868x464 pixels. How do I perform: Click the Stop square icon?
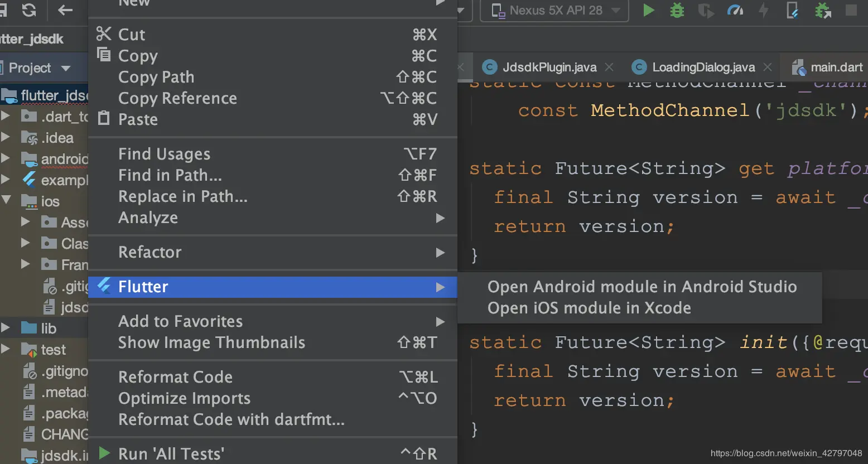tap(851, 11)
